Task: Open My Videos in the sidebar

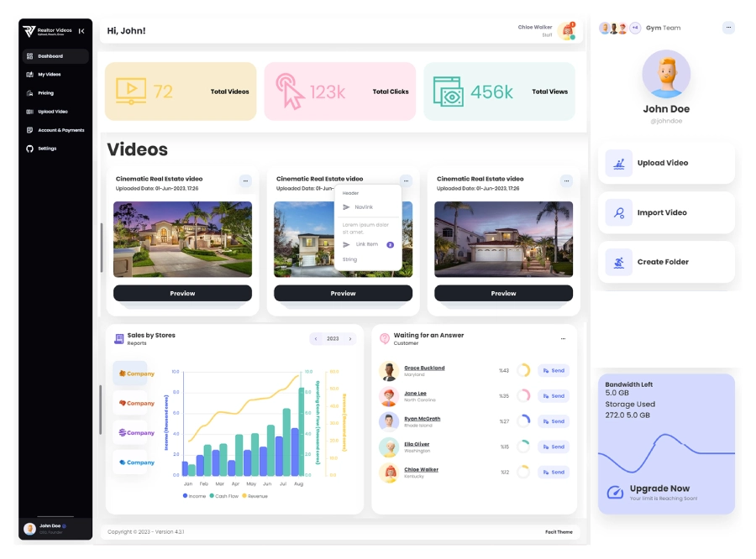Action: (49, 75)
